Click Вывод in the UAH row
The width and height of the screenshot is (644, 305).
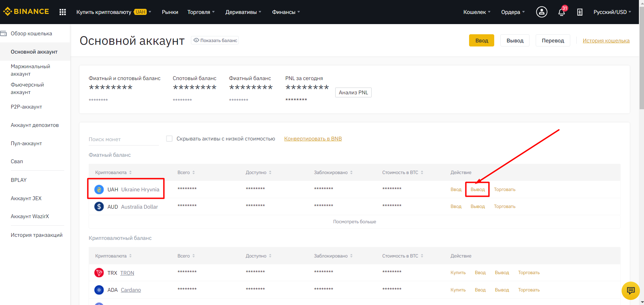point(478,189)
